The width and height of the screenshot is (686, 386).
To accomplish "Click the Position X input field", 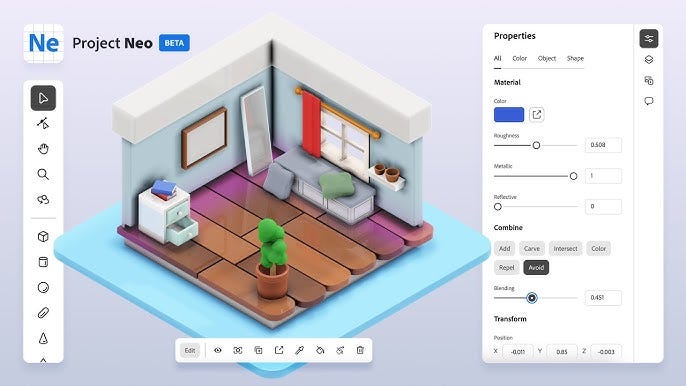I will 518,351.
